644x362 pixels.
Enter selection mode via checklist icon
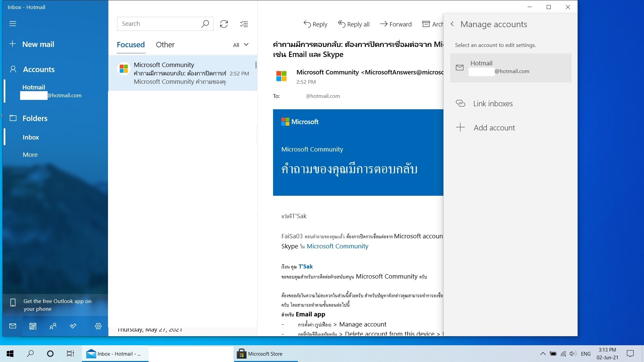(244, 24)
